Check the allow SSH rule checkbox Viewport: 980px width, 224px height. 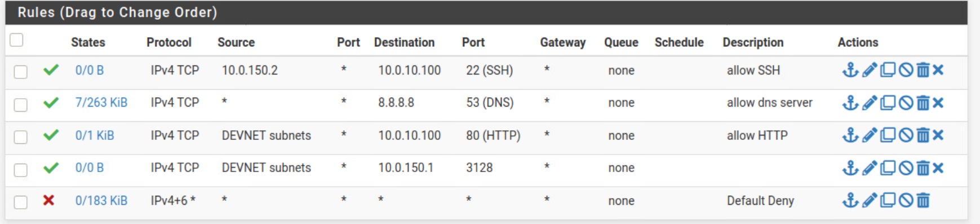[21, 72]
